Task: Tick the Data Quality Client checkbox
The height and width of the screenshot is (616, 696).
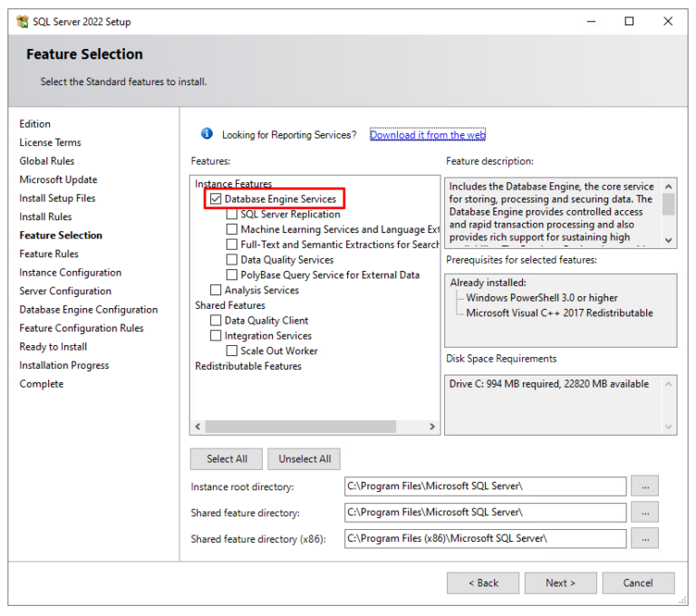Action: (216, 320)
